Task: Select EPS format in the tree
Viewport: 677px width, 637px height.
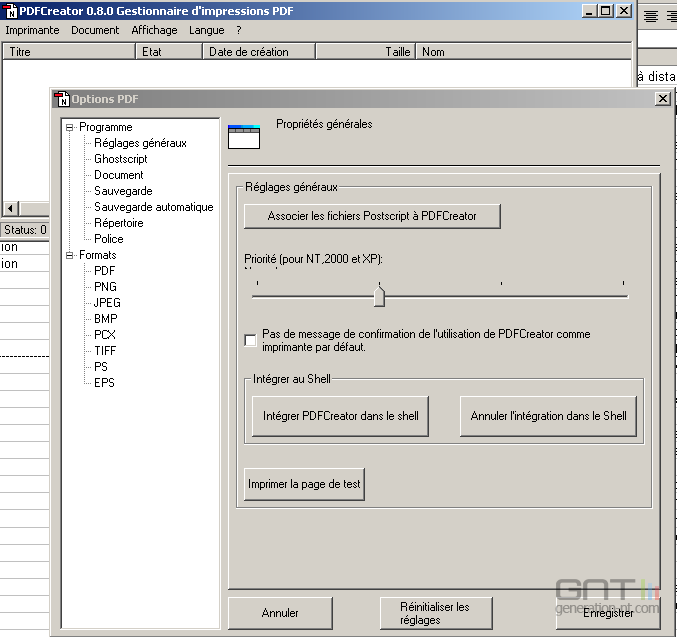Action: click(104, 383)
